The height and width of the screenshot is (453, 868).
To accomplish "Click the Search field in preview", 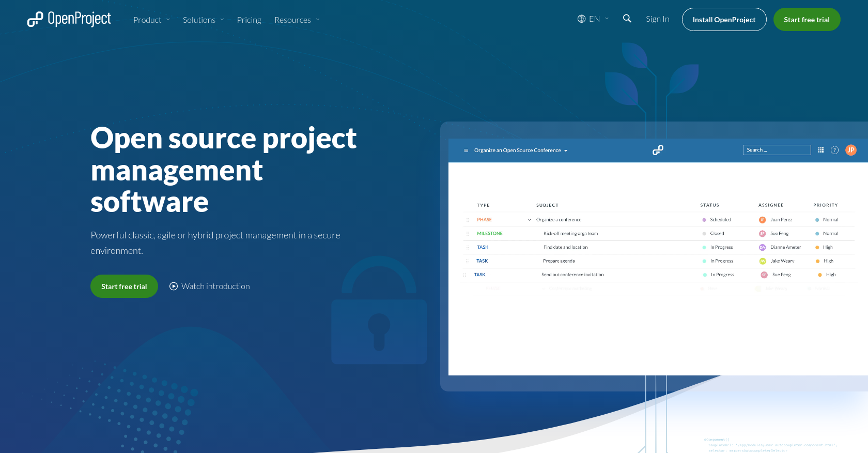I will pos(777,150).
